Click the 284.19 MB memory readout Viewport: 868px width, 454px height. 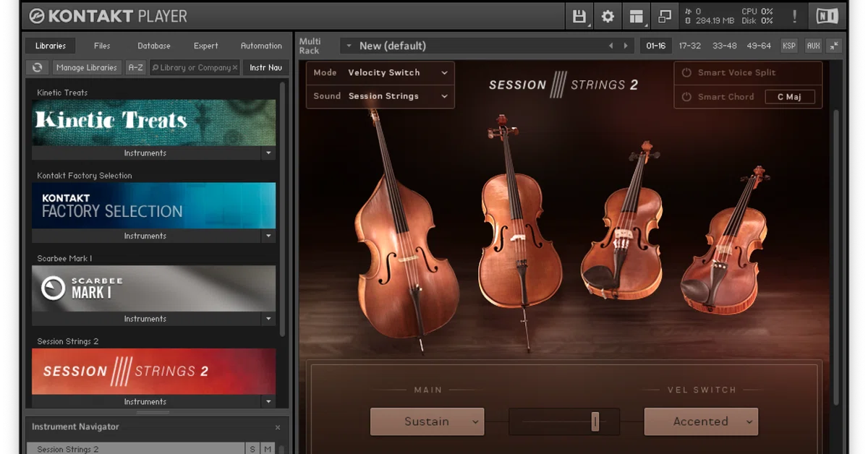pyautogui.click(x=715, y=21)
